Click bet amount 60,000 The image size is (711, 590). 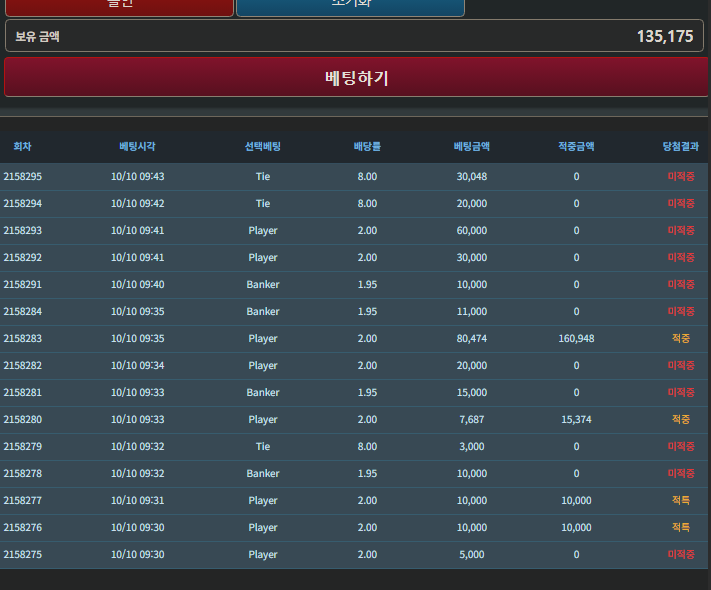click(x=472, y=230)
